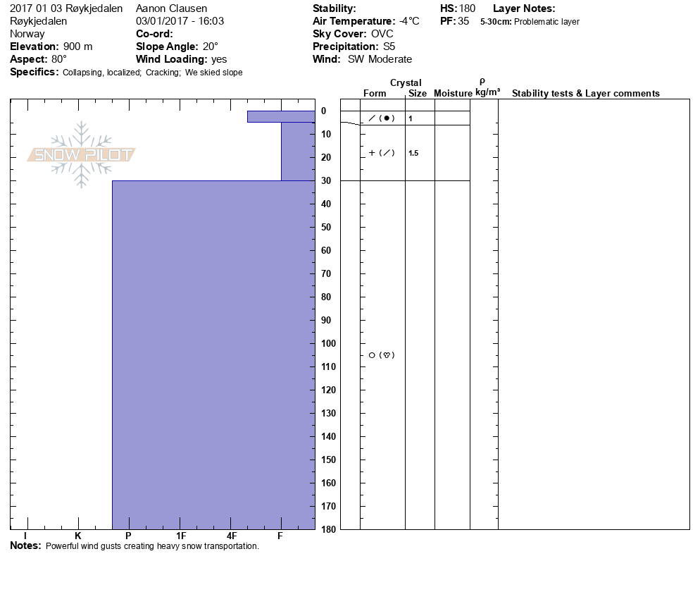Screen dimensions: 700x592
Task: Click the notes text about powerful wind gusts
Action: [x=152, y=546]
